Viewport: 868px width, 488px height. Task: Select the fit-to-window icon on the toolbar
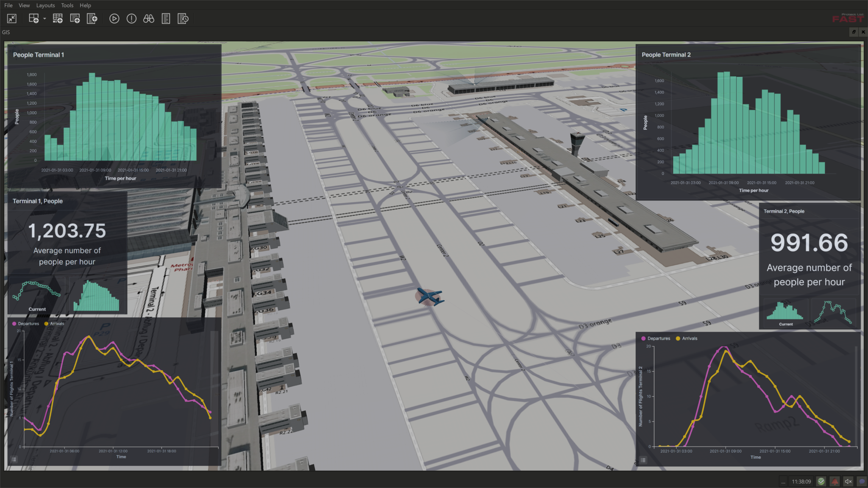point(12,19)
